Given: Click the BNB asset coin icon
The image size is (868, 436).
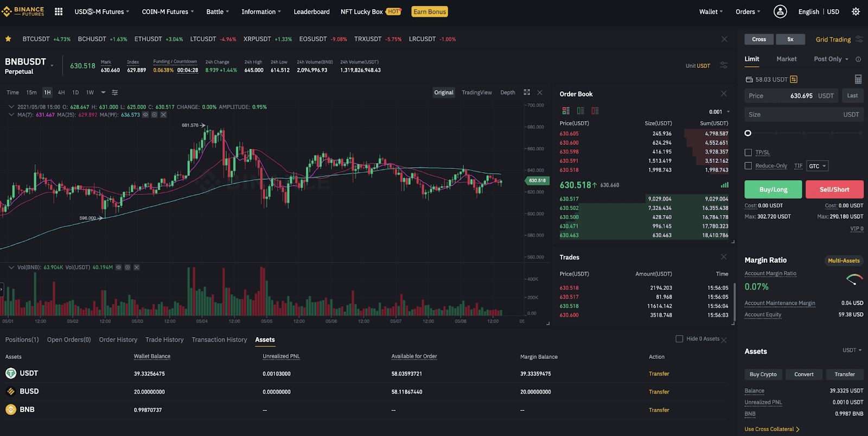Looking at the screenshot, I should coord(11,409).
